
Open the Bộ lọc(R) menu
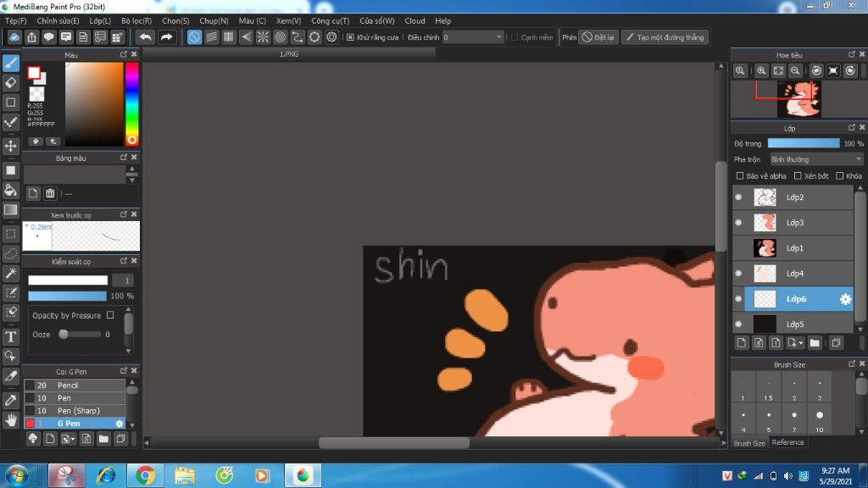tap(136, 20)
